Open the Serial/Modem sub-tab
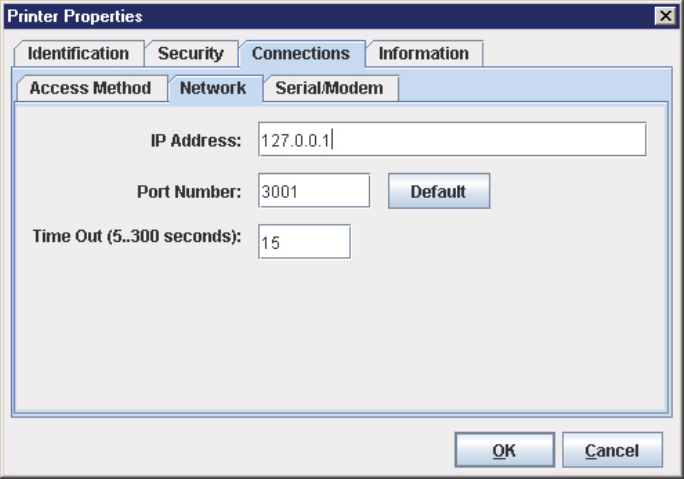This screenshot has height=479, width=684. coord(329,88)
